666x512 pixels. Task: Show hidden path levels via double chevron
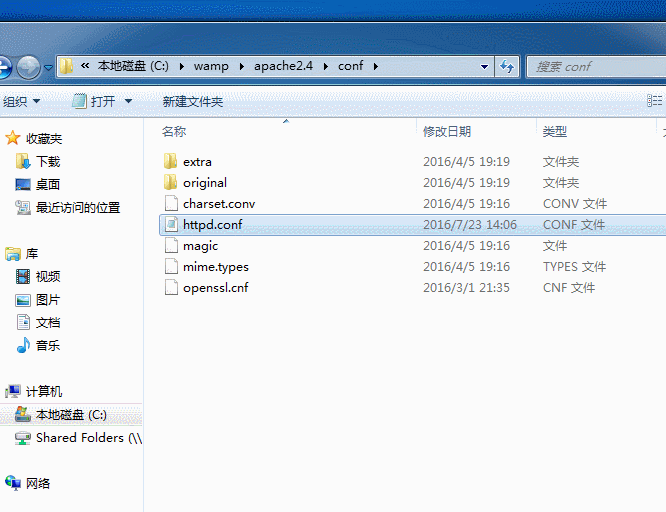(x=85, y=66)
